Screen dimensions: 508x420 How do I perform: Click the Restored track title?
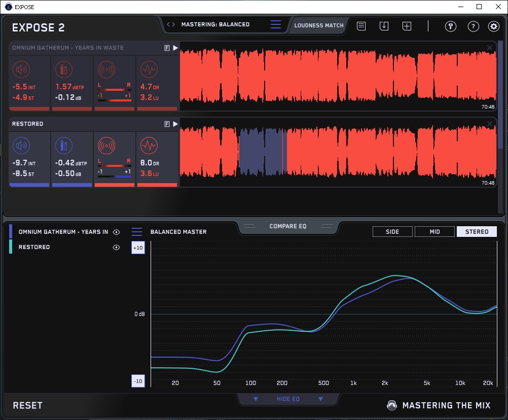pos(27,124)
